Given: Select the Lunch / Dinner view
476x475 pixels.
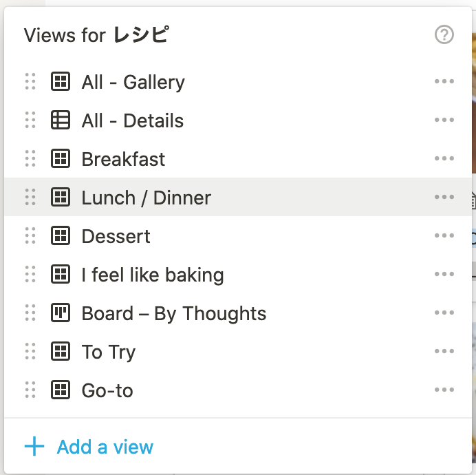Looking at the screenshot, I should (x=147, y=198).
